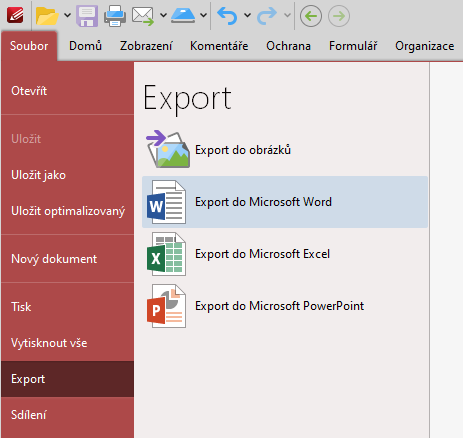This screenshot has height=438, width=463.
Task: Click the PDF-XChange application logo icon
Action: point(15,15)
